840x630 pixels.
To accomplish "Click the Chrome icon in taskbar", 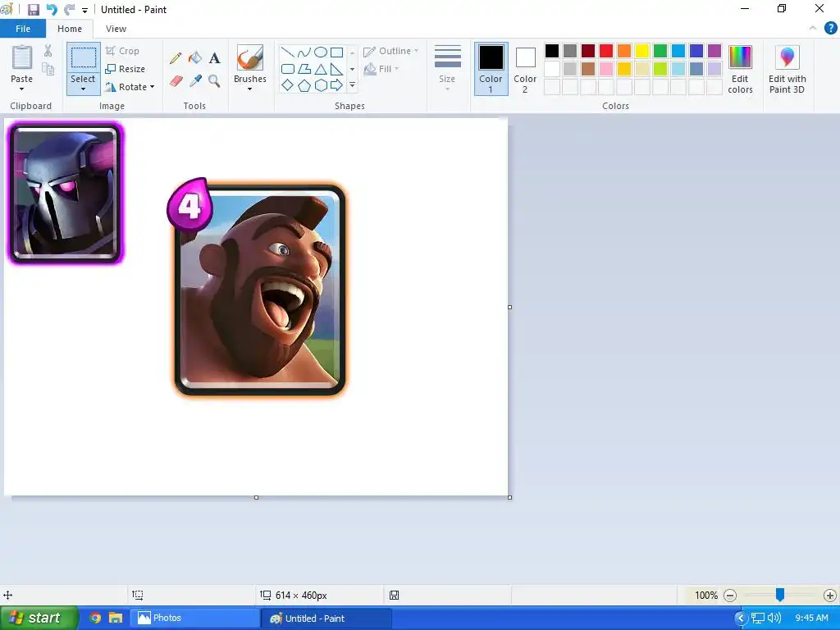I will (95, 618).
